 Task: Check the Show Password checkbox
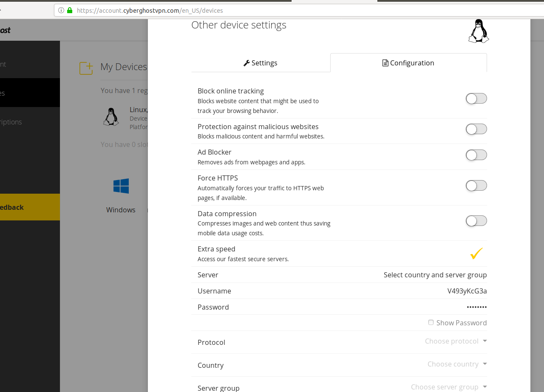coord(431,322)
